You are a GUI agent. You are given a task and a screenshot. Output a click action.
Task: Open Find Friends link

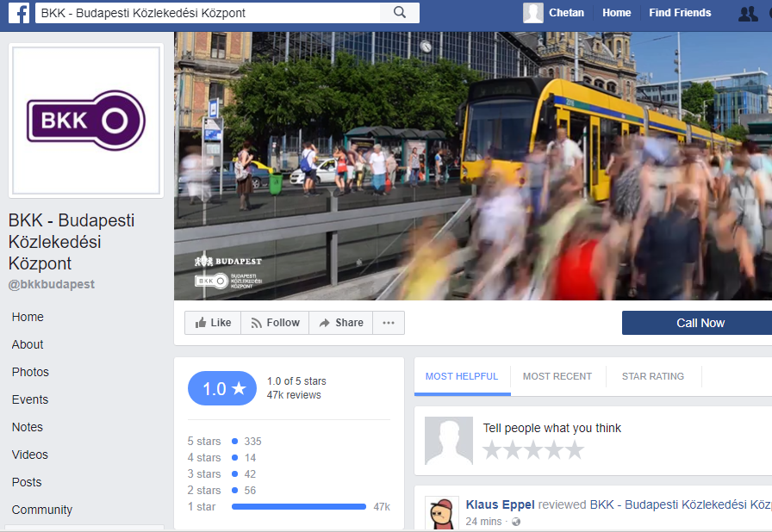680,13
